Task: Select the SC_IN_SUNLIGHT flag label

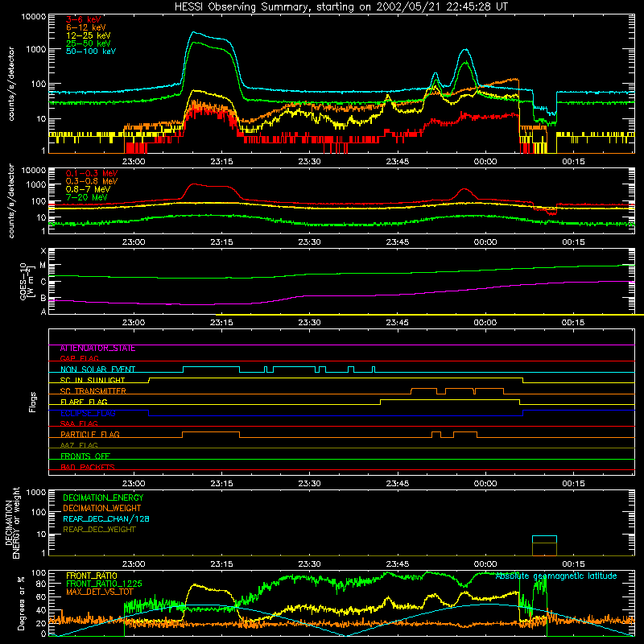Action: [x=93, y=380]
